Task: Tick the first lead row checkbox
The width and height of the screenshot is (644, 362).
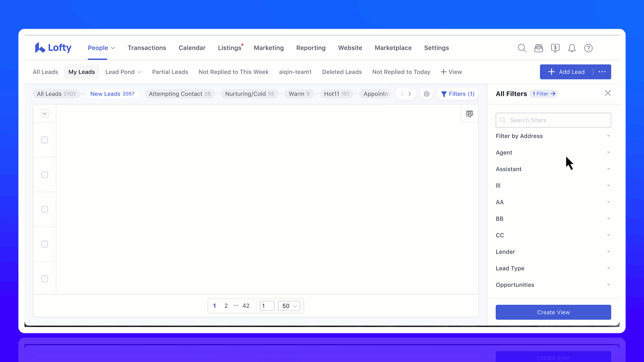Action: [x=45, y=140]
